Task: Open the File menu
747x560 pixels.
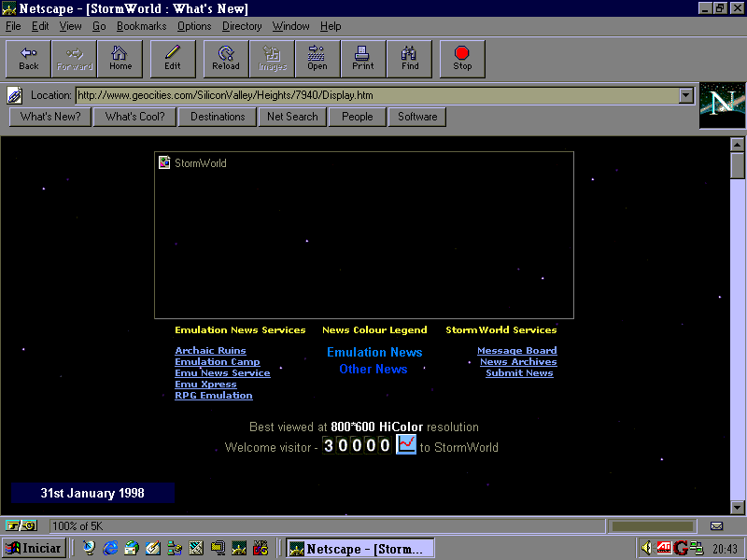Action: coord(13,26)
